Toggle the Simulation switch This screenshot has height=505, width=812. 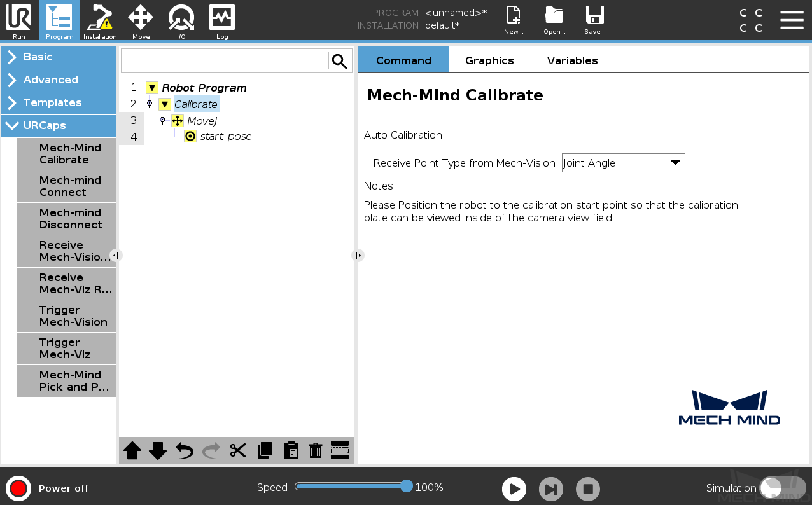(782, 488)
